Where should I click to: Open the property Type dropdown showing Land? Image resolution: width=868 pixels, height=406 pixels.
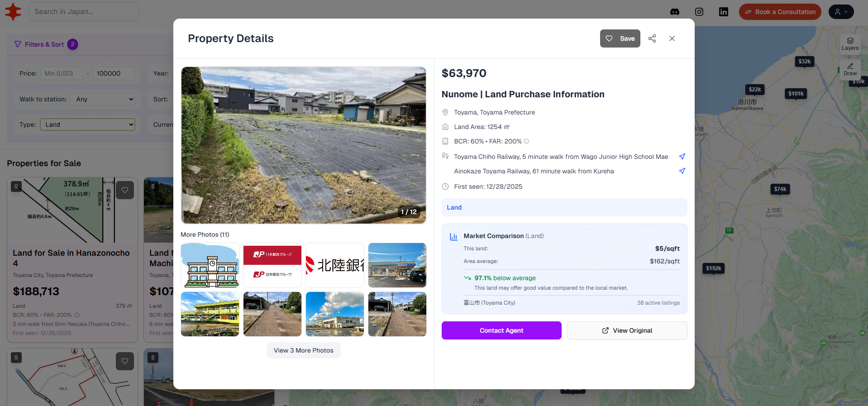87,124
